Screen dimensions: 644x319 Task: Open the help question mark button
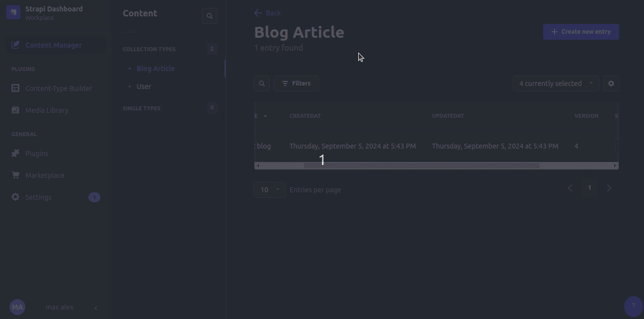click(633, 306)
